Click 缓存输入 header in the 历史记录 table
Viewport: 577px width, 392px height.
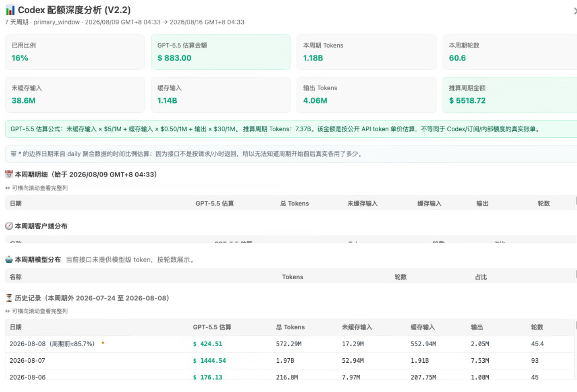point(423,327)
